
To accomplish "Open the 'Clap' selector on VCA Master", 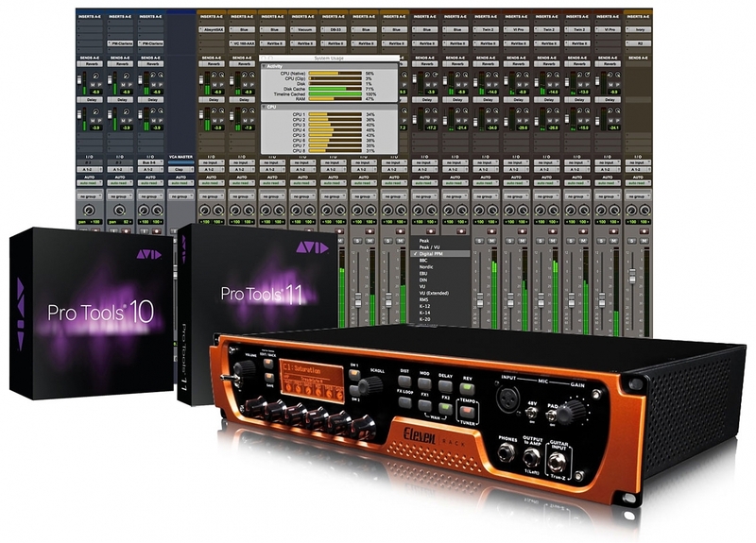I will (x=180, y=170).
